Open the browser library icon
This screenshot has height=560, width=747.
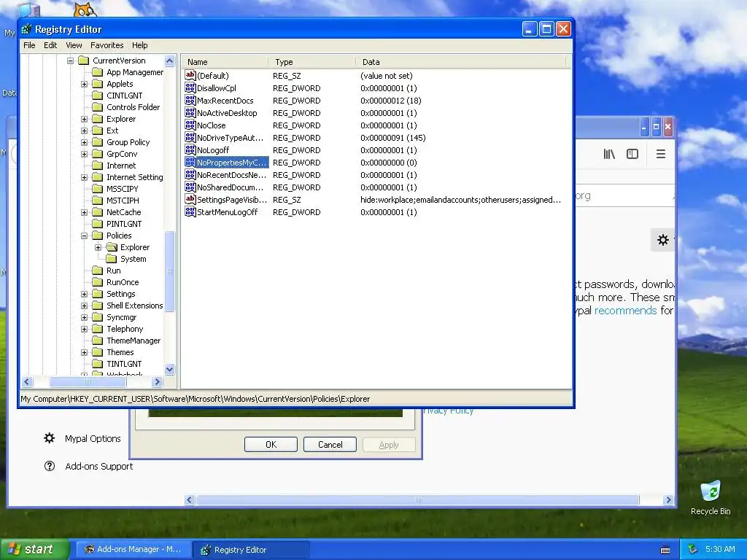point(609,154)
